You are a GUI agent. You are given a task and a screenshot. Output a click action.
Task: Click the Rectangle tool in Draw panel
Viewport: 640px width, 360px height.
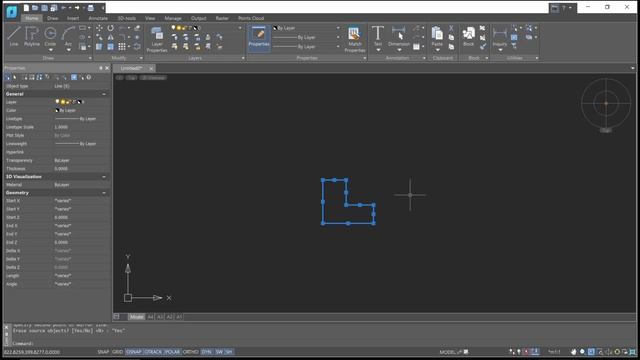[82, 28]
